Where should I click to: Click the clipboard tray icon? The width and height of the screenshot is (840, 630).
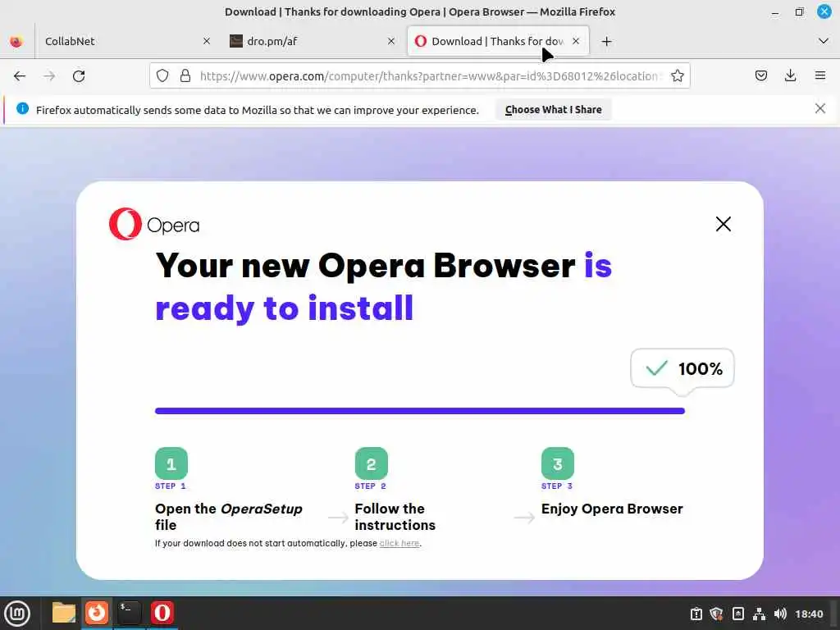pyautogui.click(x=696, y=614)
